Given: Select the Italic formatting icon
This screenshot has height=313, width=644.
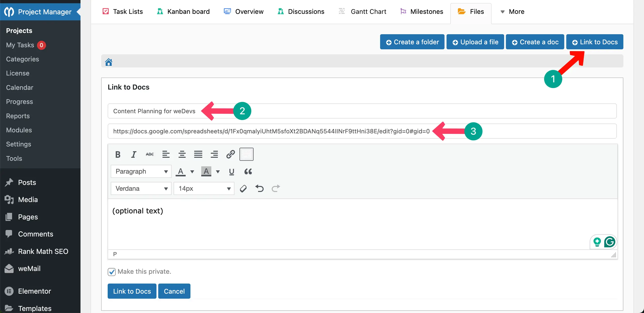Looking at the screenshot, I should point(134,154).
